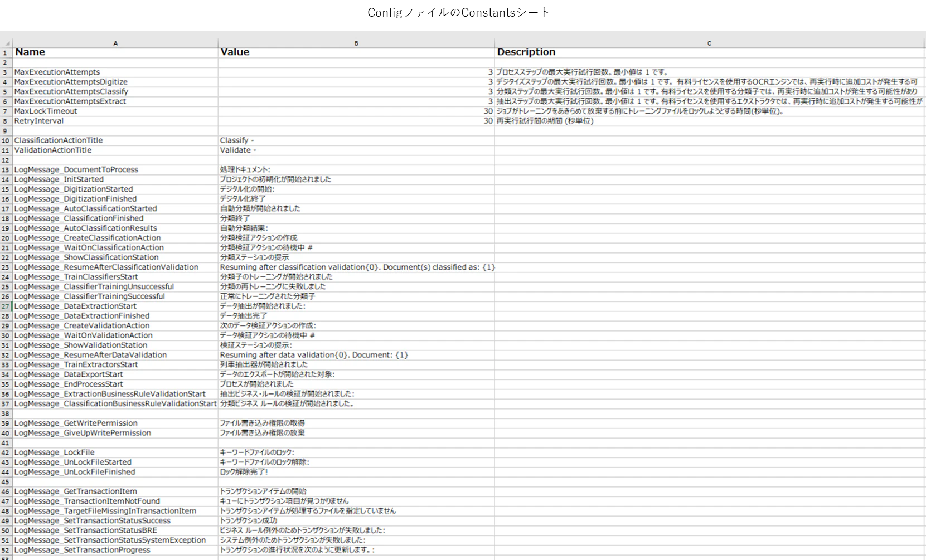The image size is (926, 560).
Task: Click value 30 in MaxLockTimeout row
Action: 356,111
